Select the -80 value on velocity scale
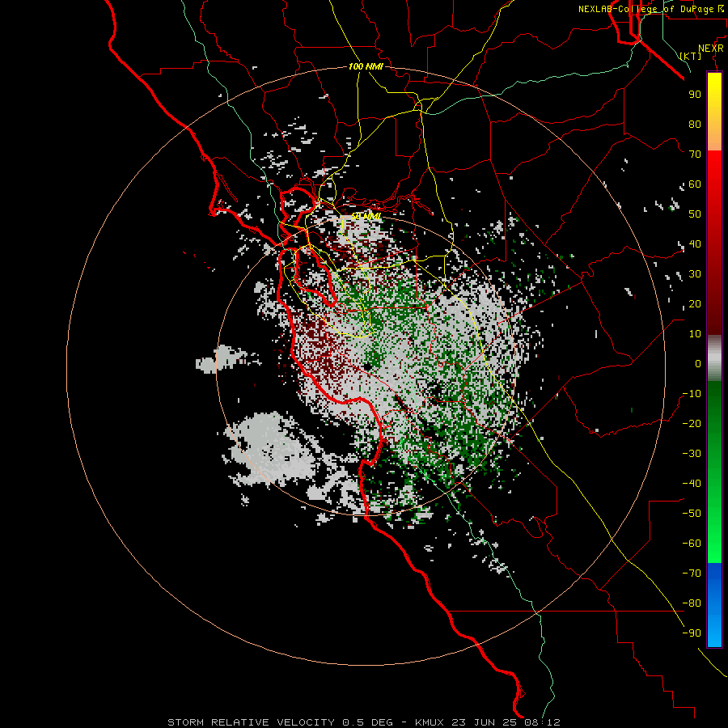Screen dimensions: 728x728 coord(692,603)
